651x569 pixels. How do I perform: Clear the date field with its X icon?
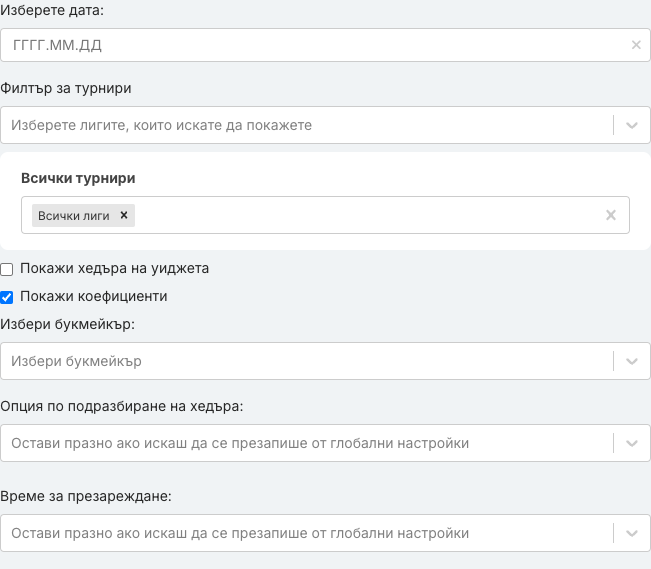point(636,45)
